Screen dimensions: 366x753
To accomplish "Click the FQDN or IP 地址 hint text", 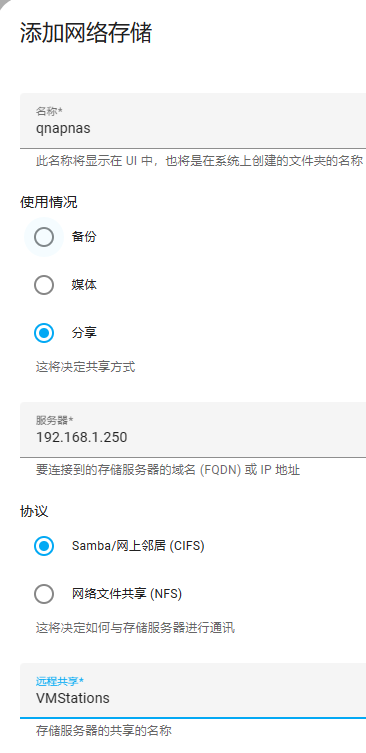I will coord(168,470).
